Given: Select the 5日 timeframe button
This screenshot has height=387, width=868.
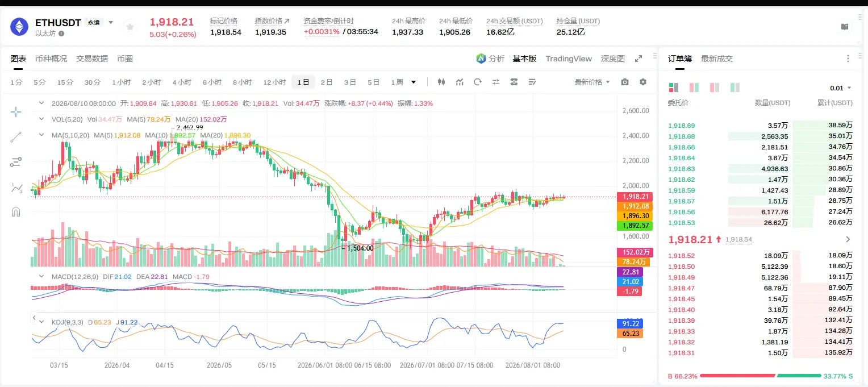Looking at the screenshot, I should click(x=373, y=82).
